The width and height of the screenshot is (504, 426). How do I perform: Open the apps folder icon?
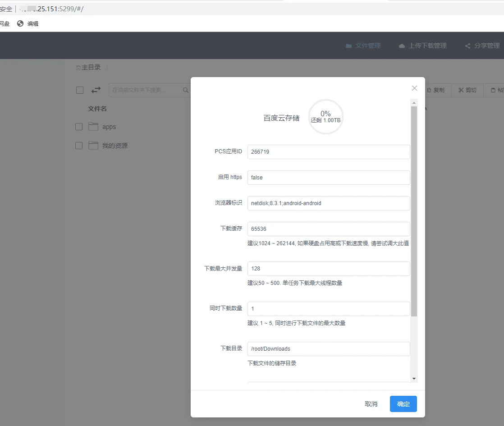pyautogui.click(x=93, y=127)
